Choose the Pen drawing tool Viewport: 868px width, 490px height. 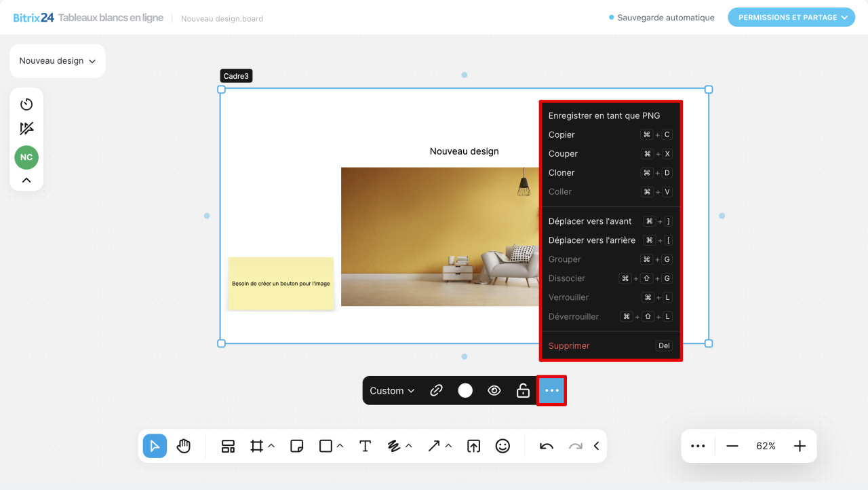[x=395, y=446]
